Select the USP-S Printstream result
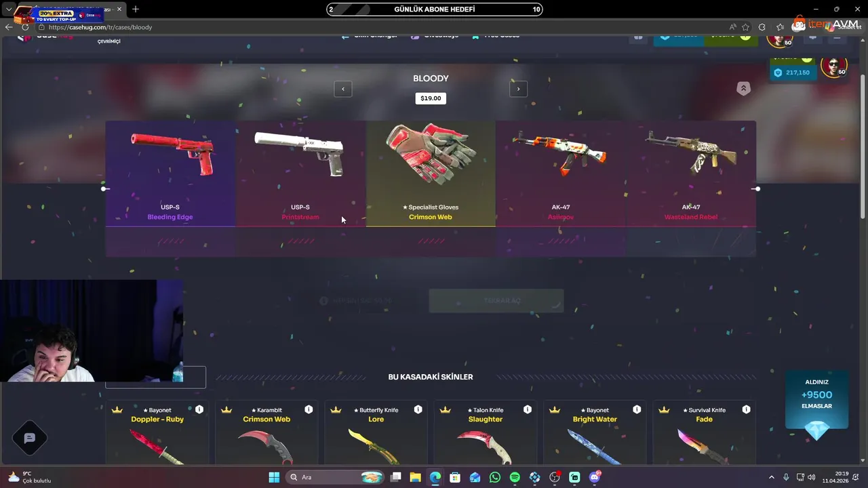The height and width of the screenshot is (488, 868). (x=300, y=174)
